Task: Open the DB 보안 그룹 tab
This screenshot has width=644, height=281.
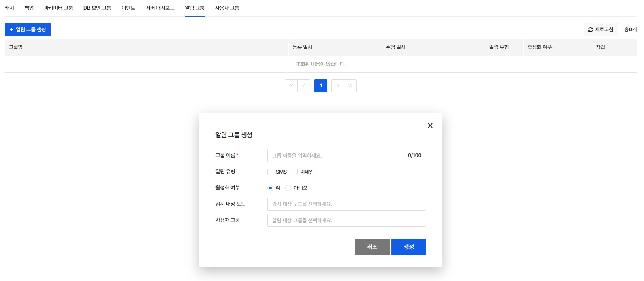Action: [97, 8]
